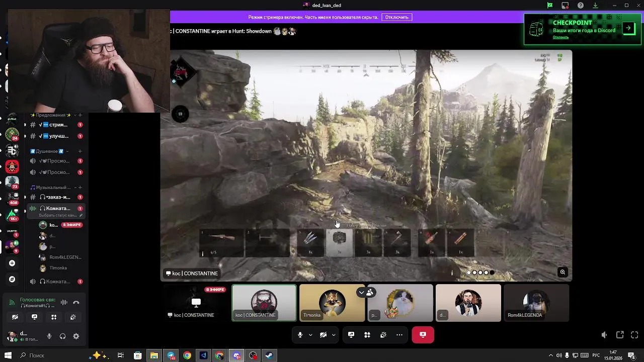Screen dimensions: 644x362
Task: Select user ko... marked В ЭФИРЕ
Action: pos(60,225)
